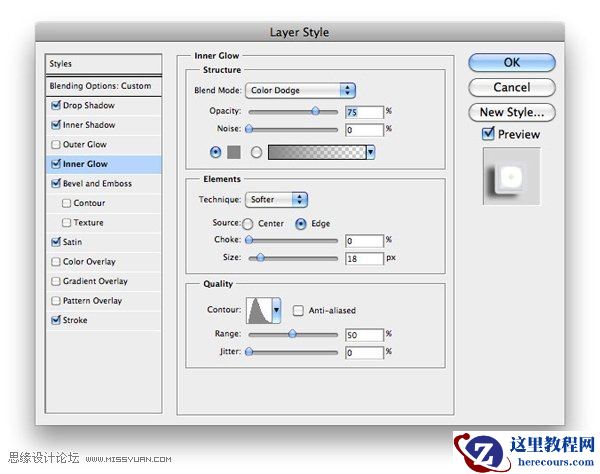Click the Choke slider handle
The image size is (600, 474).
[249, 240]
